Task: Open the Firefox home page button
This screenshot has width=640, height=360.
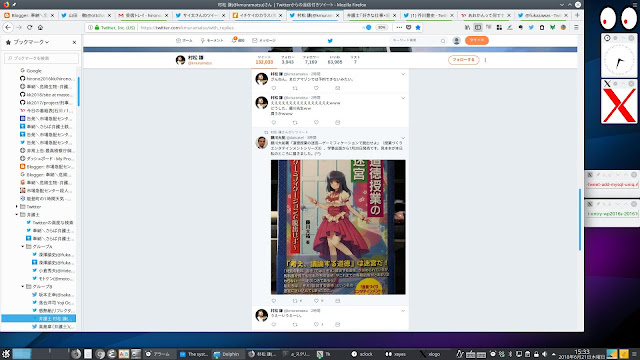Action: pos(40,27)
